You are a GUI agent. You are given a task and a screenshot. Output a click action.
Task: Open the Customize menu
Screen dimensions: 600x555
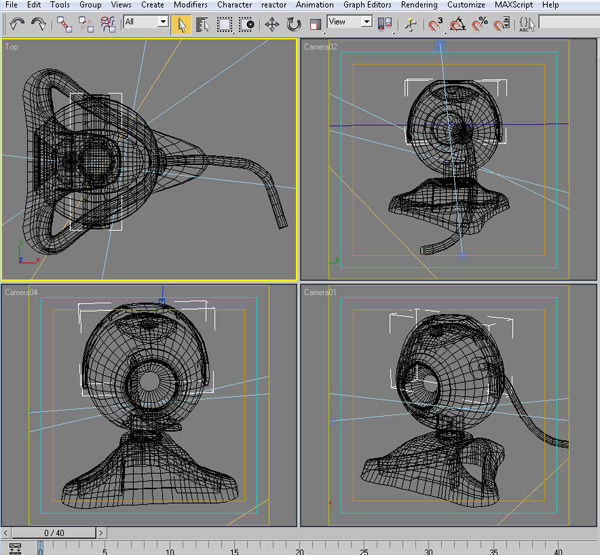click(x=466, y=5)
